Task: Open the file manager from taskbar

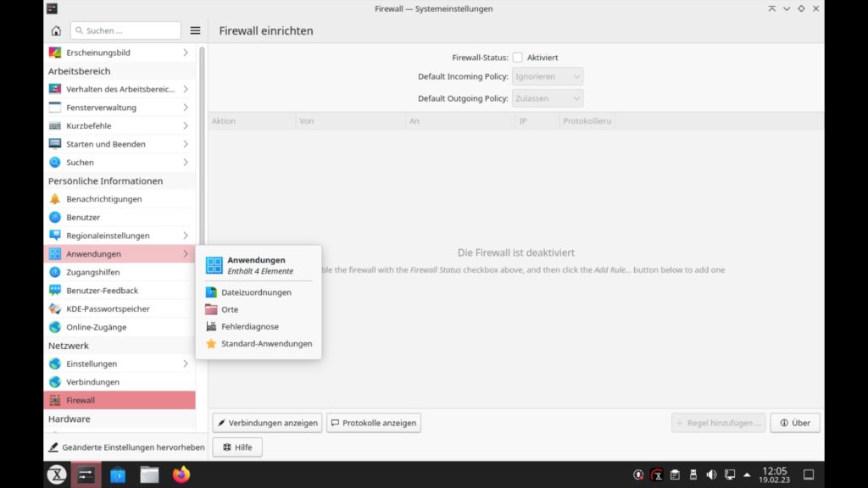Action: pos(149,474)
